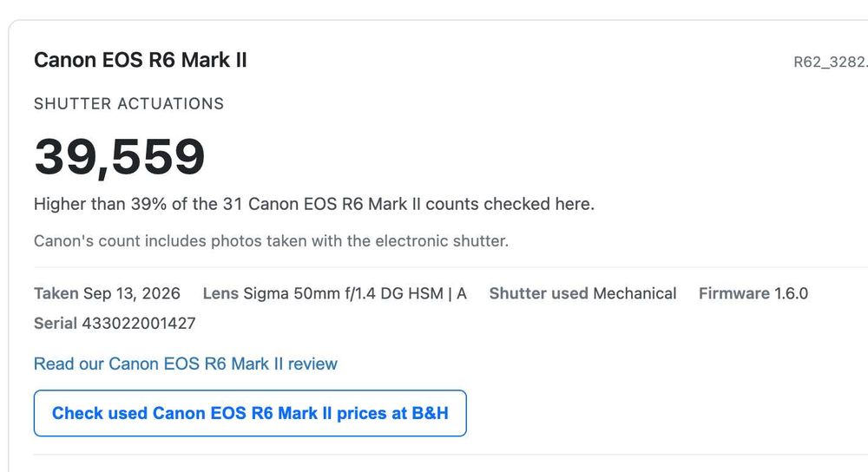Click the bold Firmware label
The height and width of the screenshot is (472, 868).
click(x=734, y=293)
